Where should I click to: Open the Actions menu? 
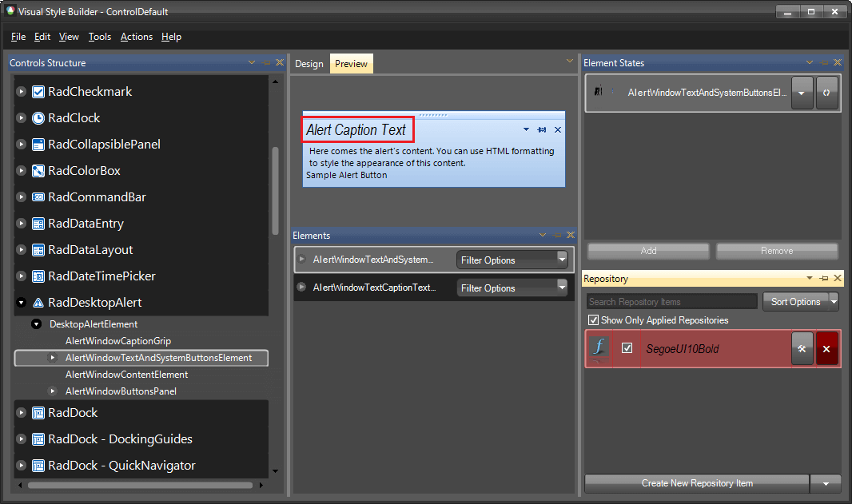point(136,37)
